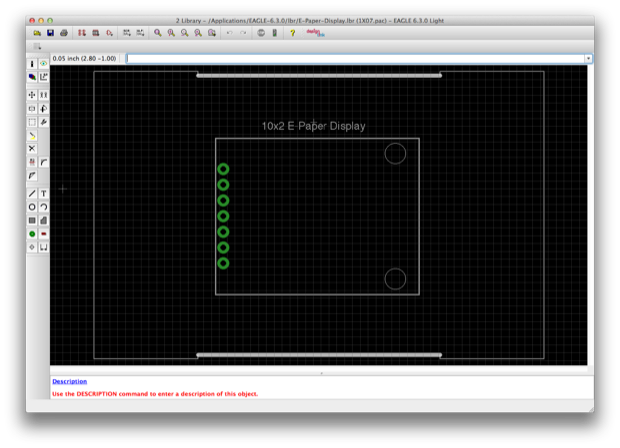Select the green Pad tool
620x448 pixels.
tap(32, 234)
